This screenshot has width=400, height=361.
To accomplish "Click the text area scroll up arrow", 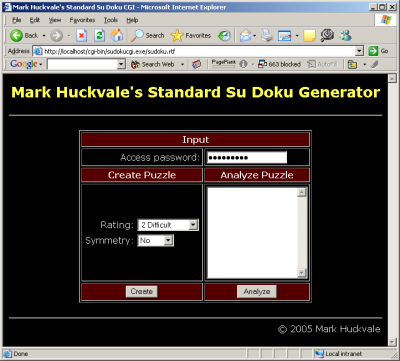I will pyautogui.click(x=302, y=192).
